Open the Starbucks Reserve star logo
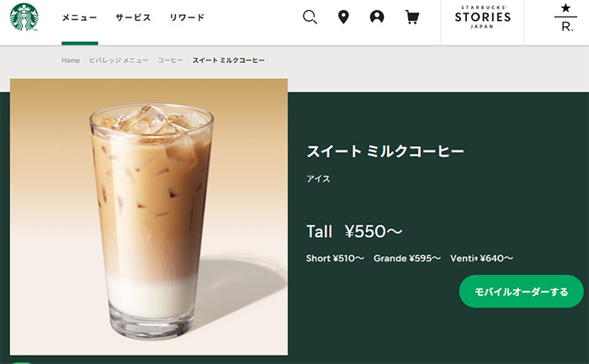This screenshot has height=364, width=589. (x=566, y=18)
